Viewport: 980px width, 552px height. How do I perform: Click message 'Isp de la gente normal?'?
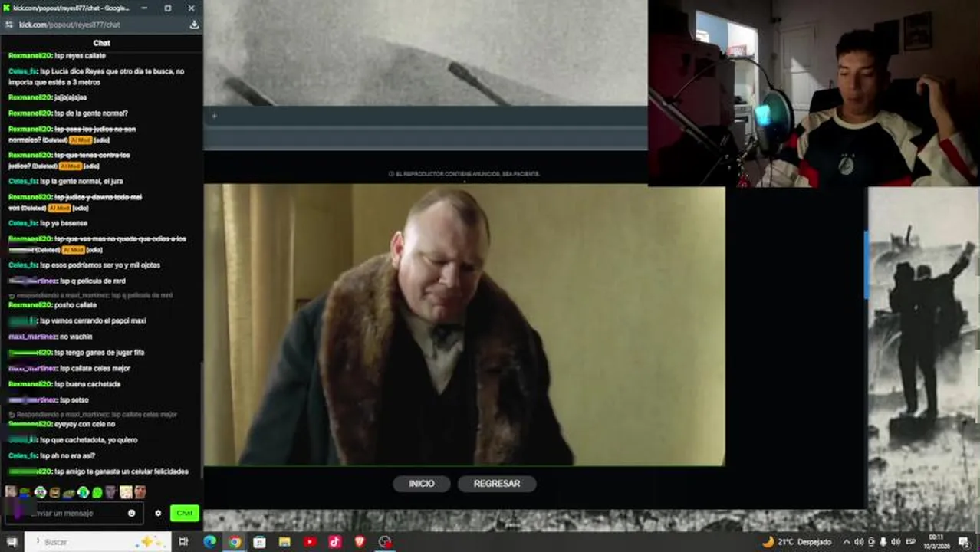(x=91, y=113)
